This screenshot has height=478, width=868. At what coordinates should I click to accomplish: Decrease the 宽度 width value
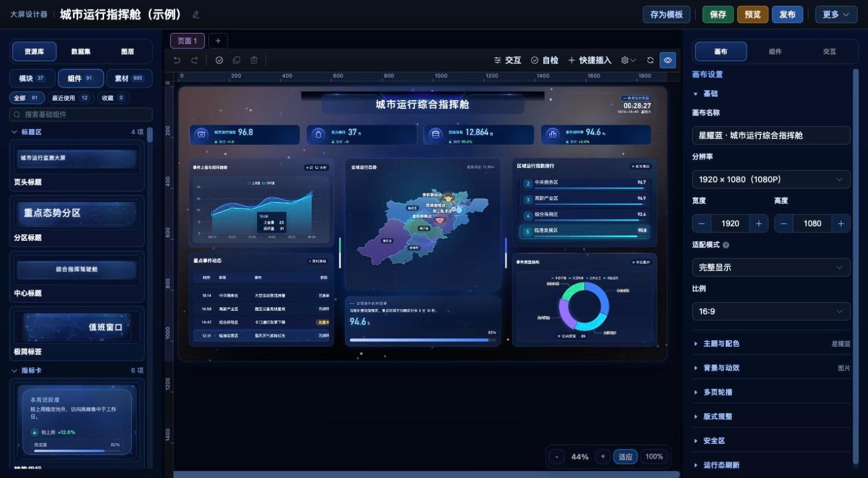[701, 224]
